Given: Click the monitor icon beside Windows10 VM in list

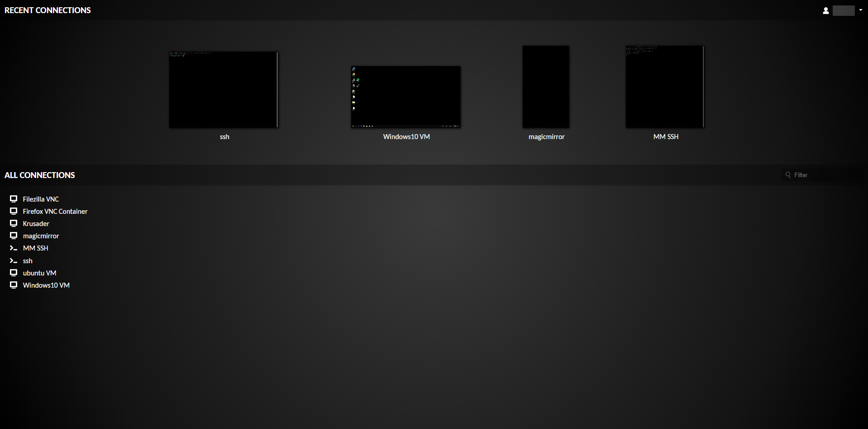Looking at the screenshot, I should point(14,285).
